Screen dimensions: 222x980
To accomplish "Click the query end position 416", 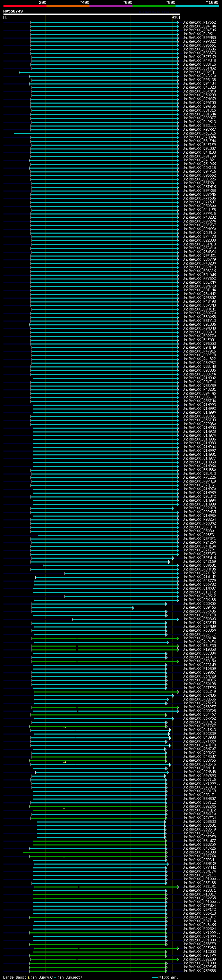I will (x=175, y=17).
